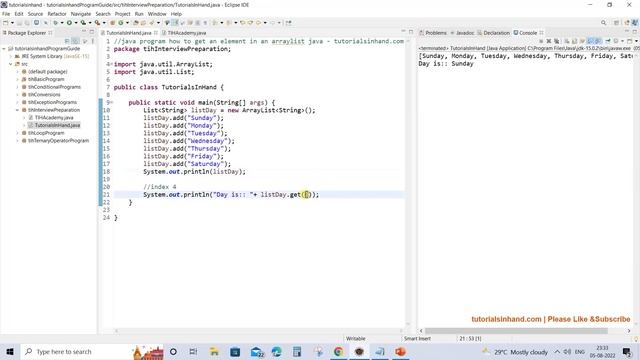Click the Windows Start button
This screenshot has width=640, height=360.
click(10, 351)
